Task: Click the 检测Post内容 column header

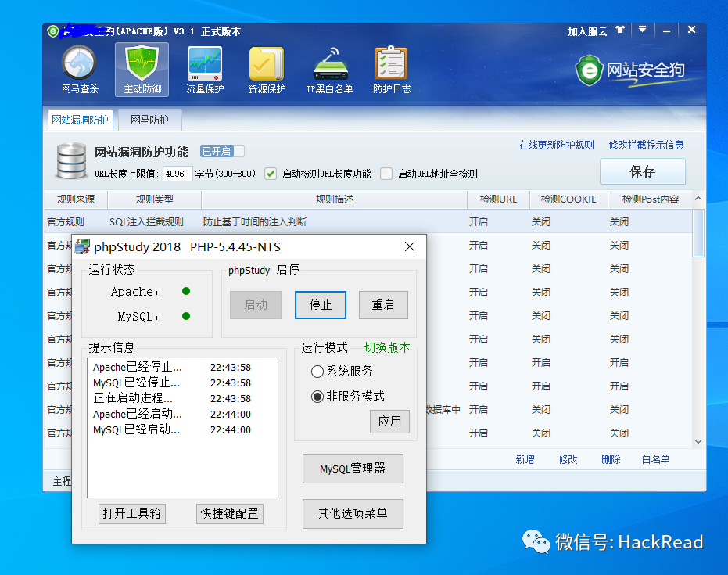Action: tap(650, 199)
